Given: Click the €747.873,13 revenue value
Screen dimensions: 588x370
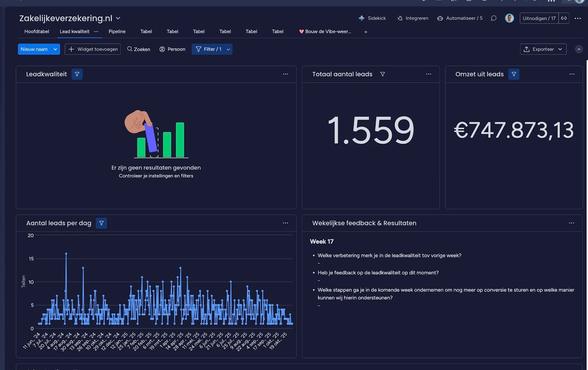Looking at the screenshot, I should [514, 130].
